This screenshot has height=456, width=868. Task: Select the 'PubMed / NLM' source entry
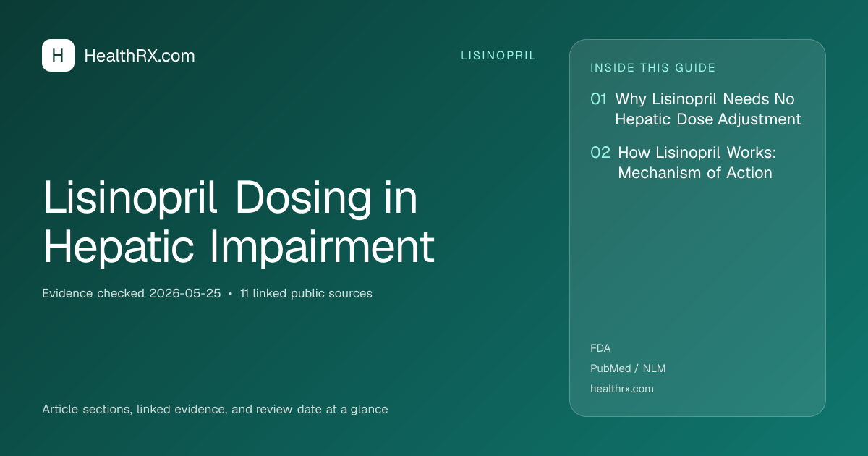[628, 368]
